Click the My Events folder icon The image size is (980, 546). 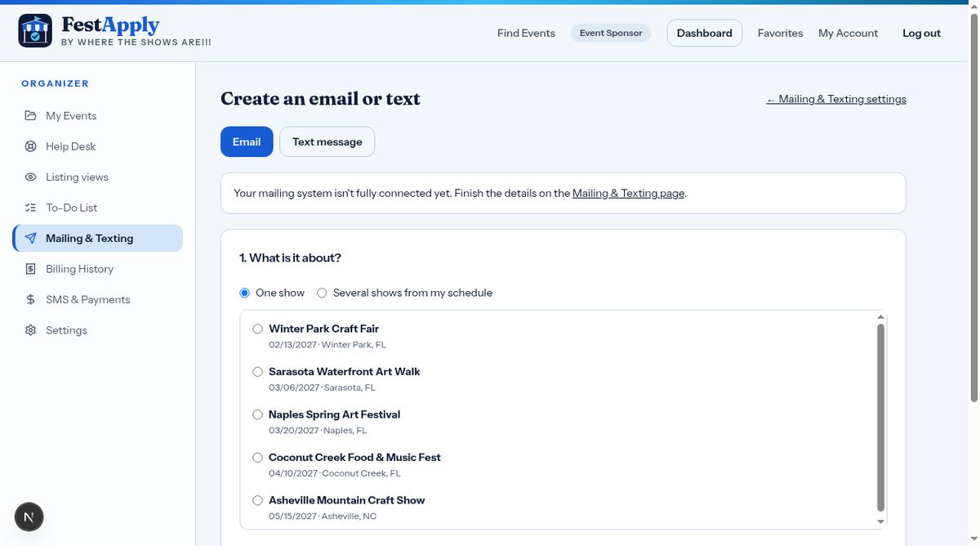tap(30, 116)
